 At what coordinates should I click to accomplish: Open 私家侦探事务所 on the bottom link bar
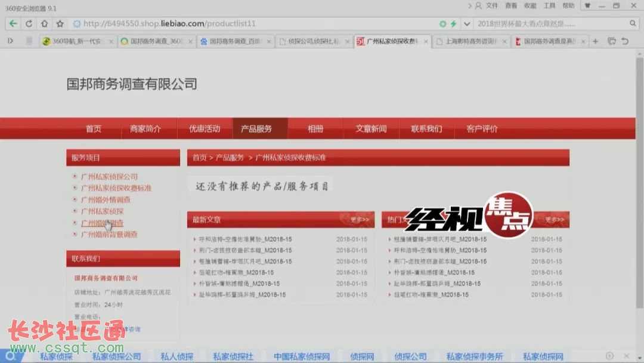click(x=475, y=356)
